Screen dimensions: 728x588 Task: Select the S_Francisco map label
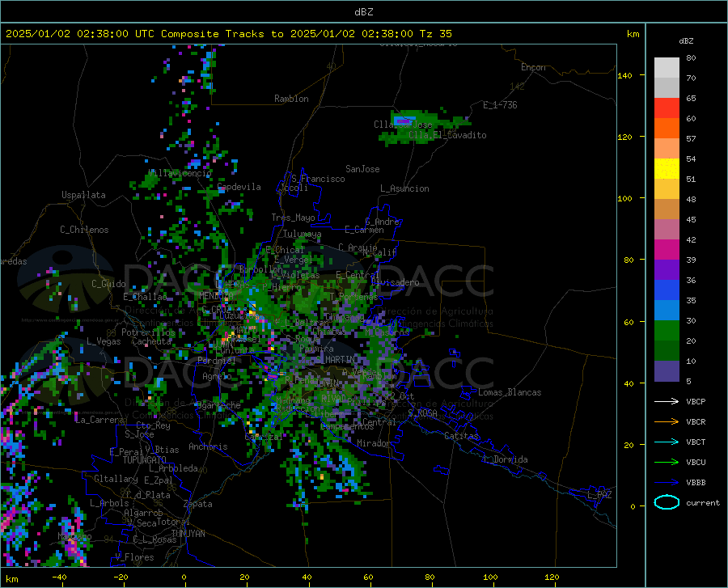[319, 179]
